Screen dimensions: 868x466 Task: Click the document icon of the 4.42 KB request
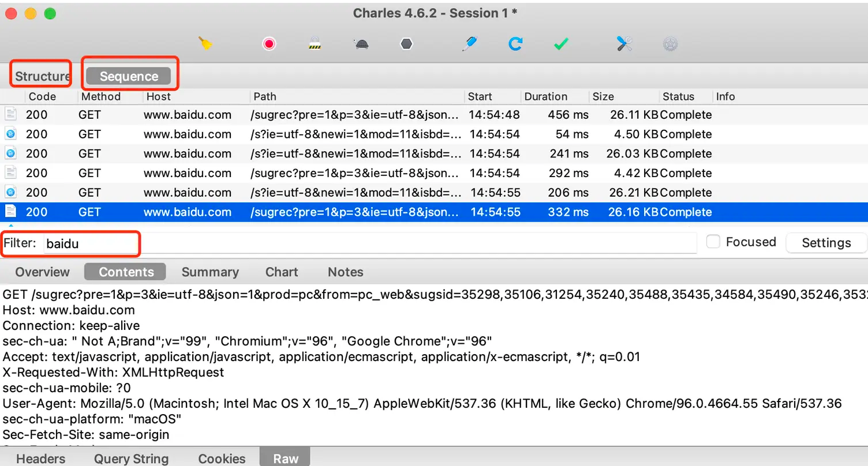(10, 172)
